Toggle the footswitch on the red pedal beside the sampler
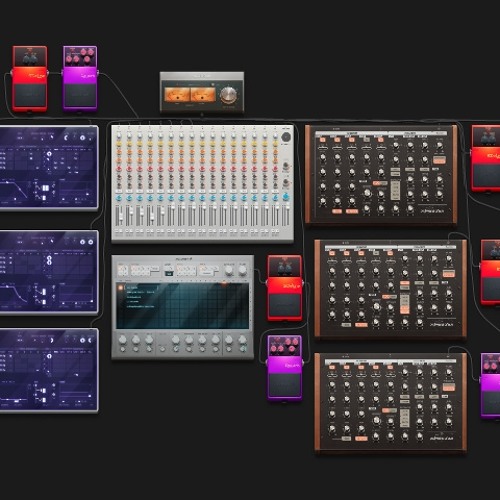This screenshot has height=500, width=500. (285, 306)
